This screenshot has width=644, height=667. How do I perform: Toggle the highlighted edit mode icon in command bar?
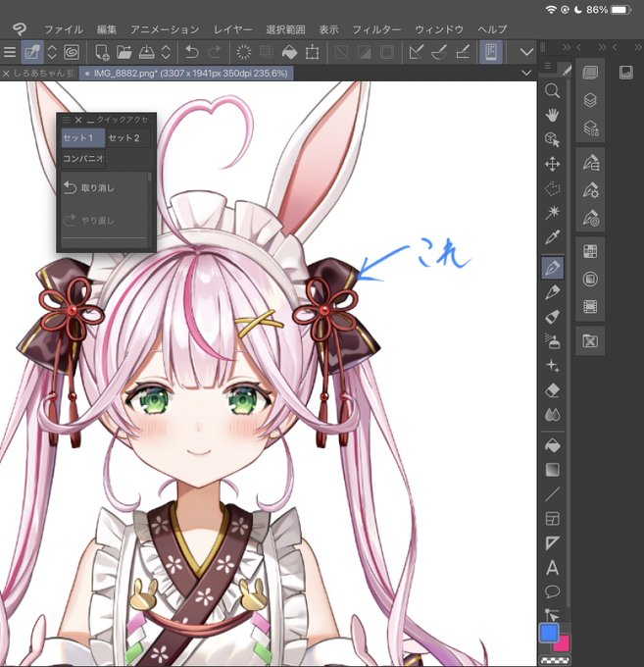point(32,52)
